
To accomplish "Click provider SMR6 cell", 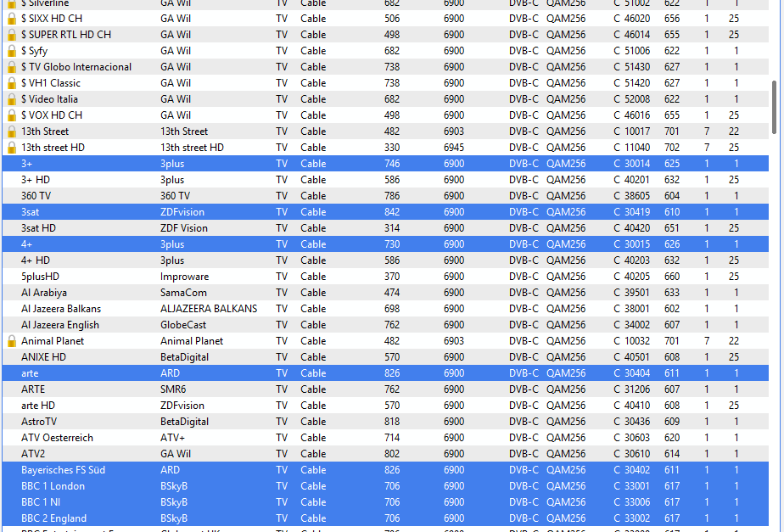I will pyautogui.click(x=172, y=389).
